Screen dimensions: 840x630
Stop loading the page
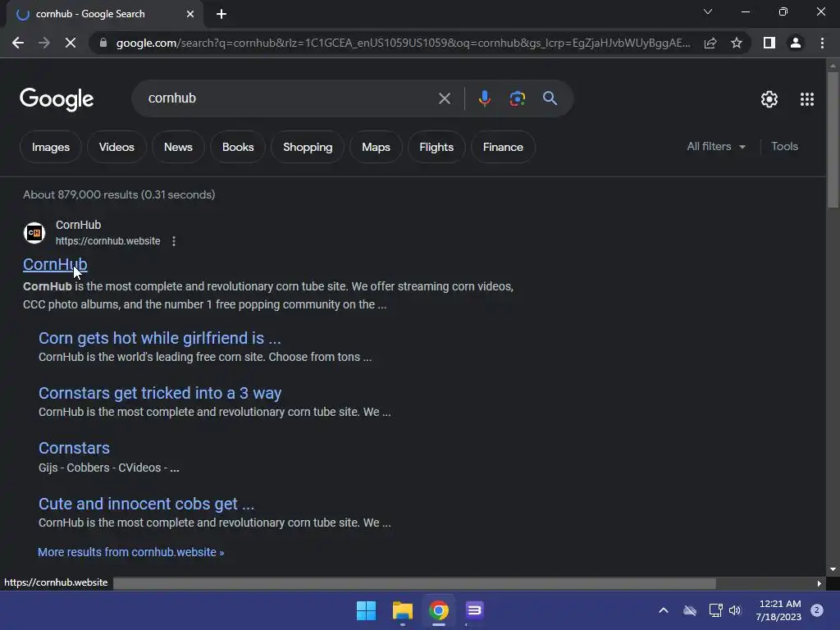(x=71, y=43)
